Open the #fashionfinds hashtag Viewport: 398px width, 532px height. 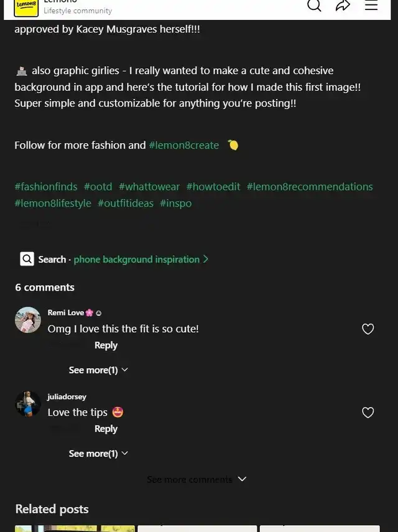(x=46, y=187)
